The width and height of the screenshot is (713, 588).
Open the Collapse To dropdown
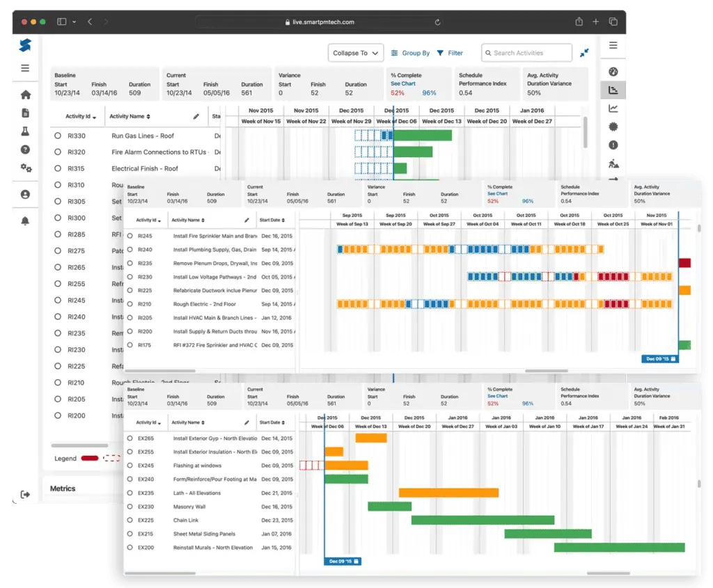click(356, 53)
